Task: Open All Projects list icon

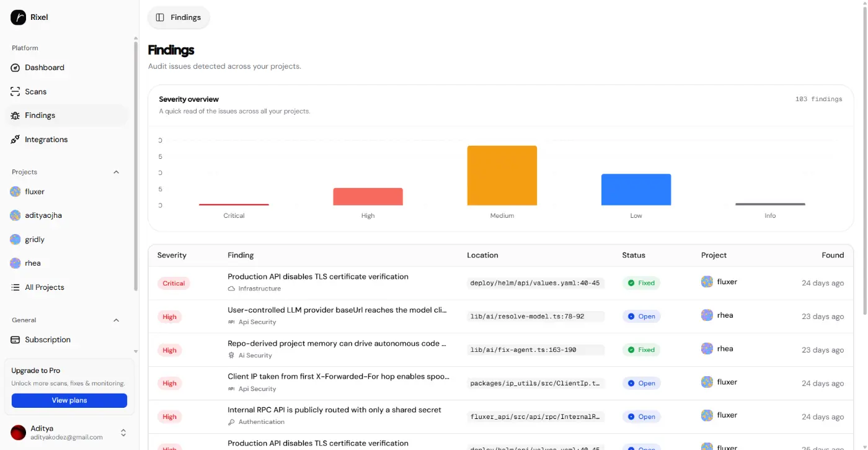Action: 15,287
